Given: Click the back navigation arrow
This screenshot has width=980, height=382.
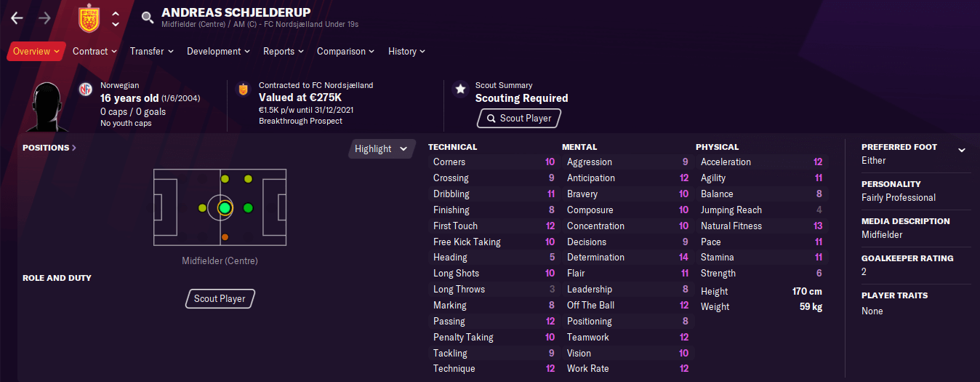Looking at the screenshot, I should tap(17, 18).
